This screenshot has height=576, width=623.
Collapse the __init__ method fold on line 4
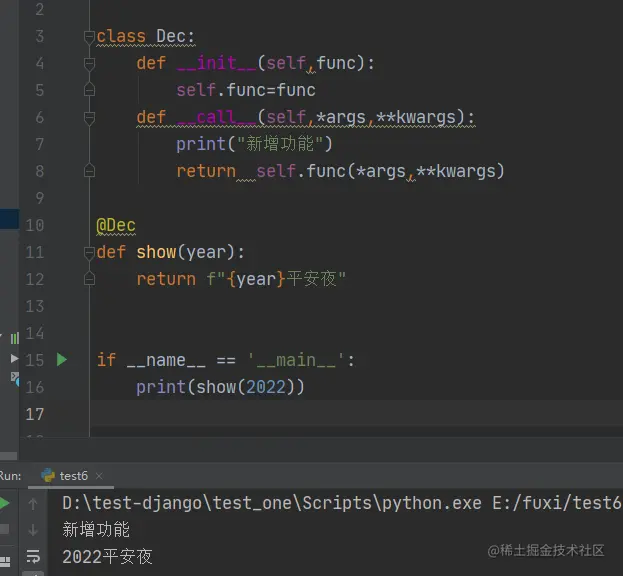tap(89, 64)
